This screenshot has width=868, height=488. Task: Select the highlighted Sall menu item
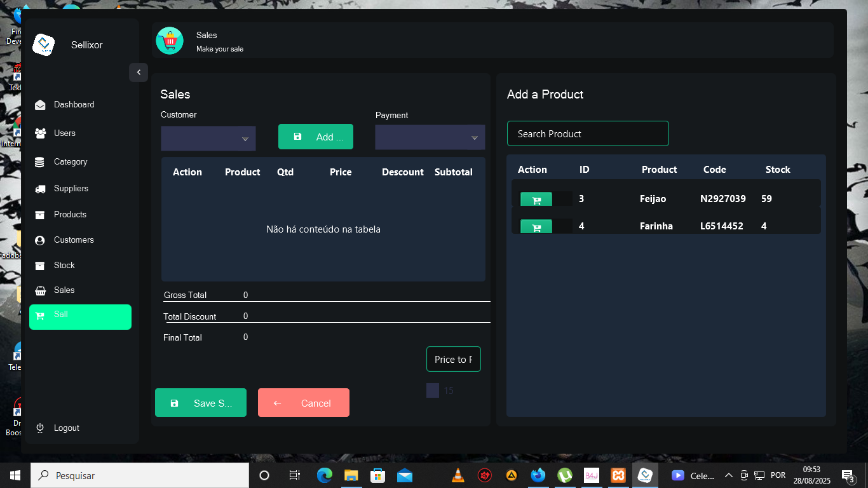tap(80, 317)
